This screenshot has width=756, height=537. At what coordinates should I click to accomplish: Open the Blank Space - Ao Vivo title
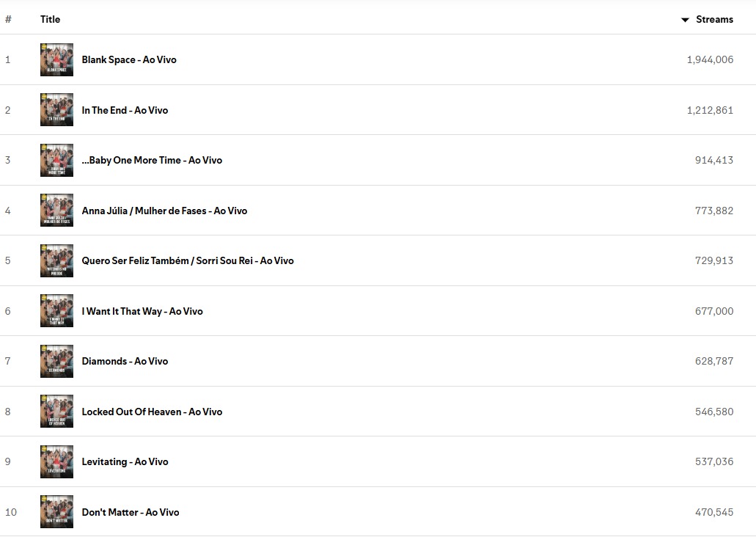pyautogui.click(x=129, y=60)
